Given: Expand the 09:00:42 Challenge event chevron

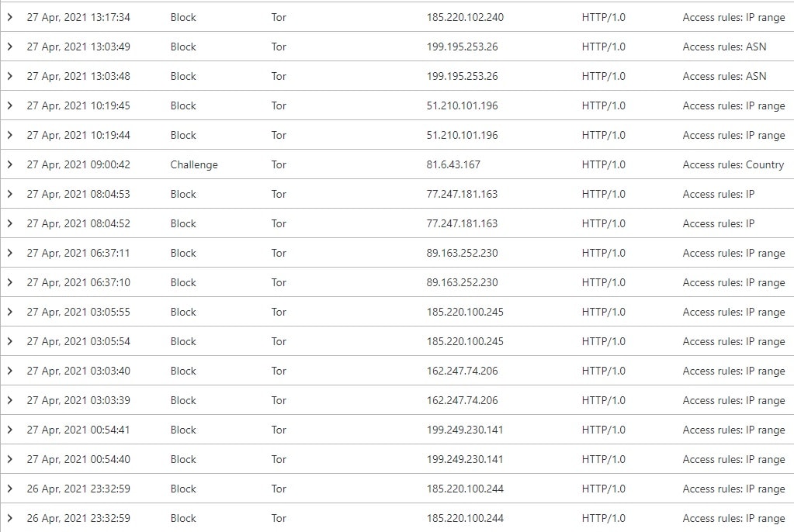Looking at the screenshot, I should coord(9,164).
